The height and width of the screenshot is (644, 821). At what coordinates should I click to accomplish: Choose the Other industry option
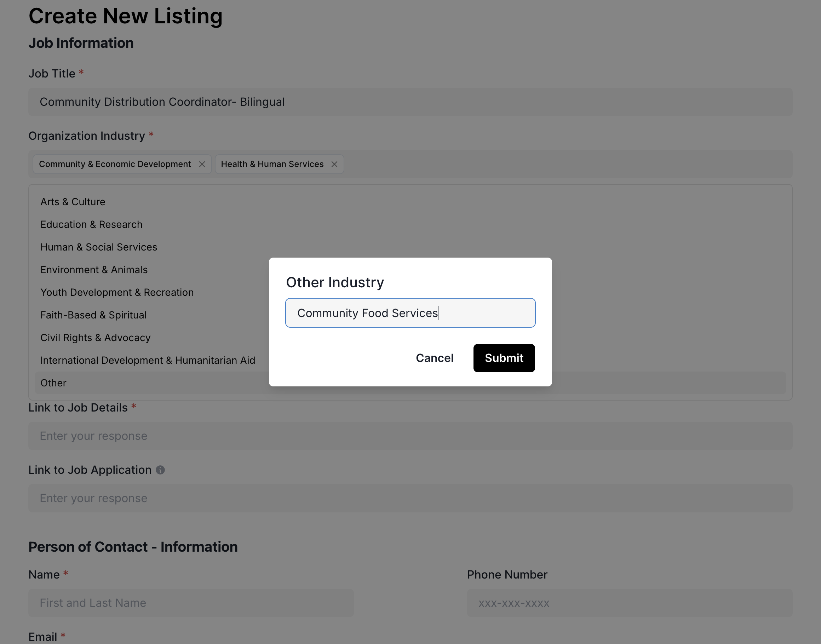(410, 383)
